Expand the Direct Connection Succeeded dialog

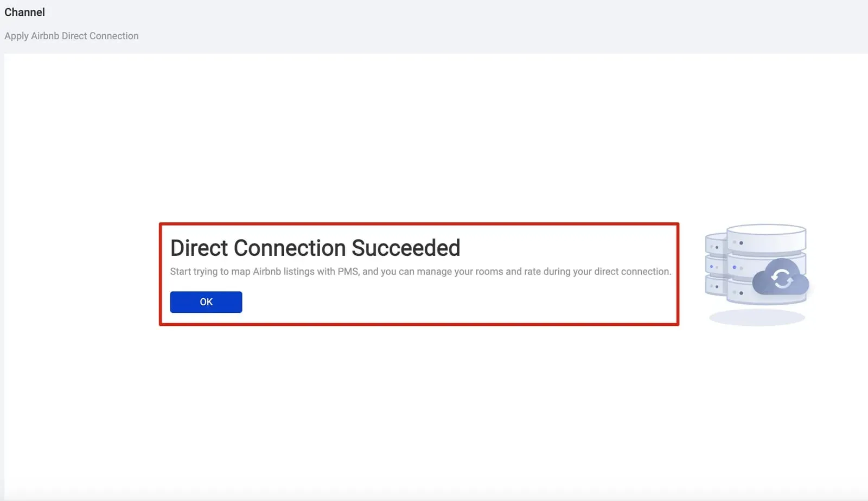tap(419, 273)
